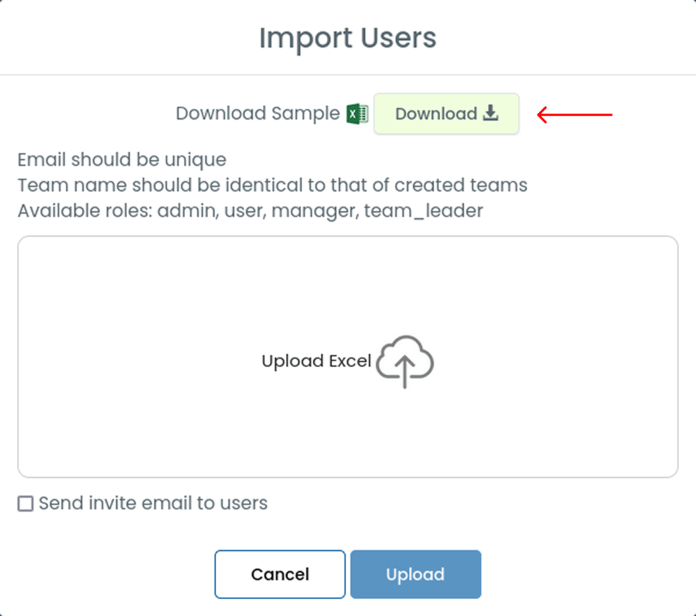Click the red arrow pointing at Download
The height and width of the screenshot is (616, 696).
point(574,115)
